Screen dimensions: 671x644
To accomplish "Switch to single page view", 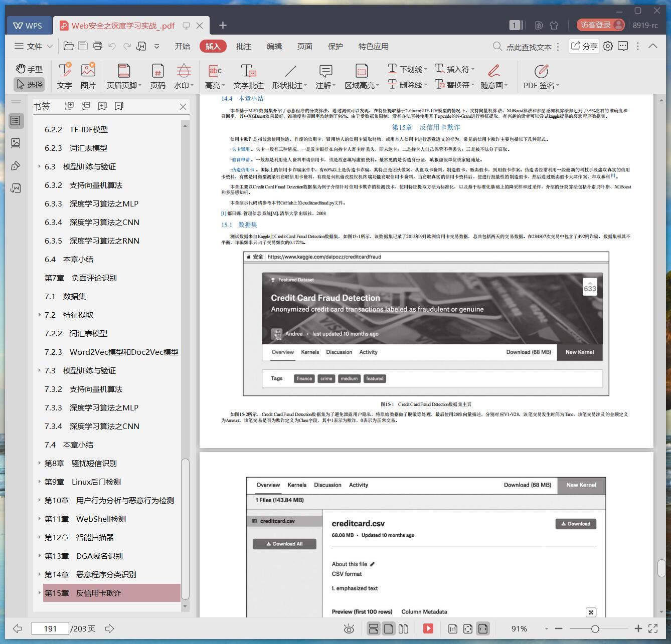I will tap(389, 628).
